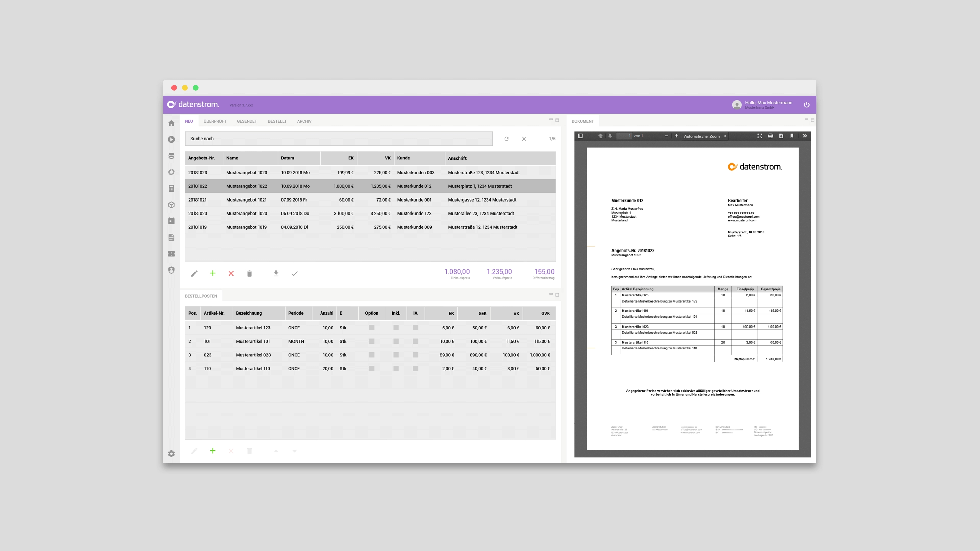Click the red X icon below the offers table
The width and height of the screenshot is (980, 551).
coord(231,273)
